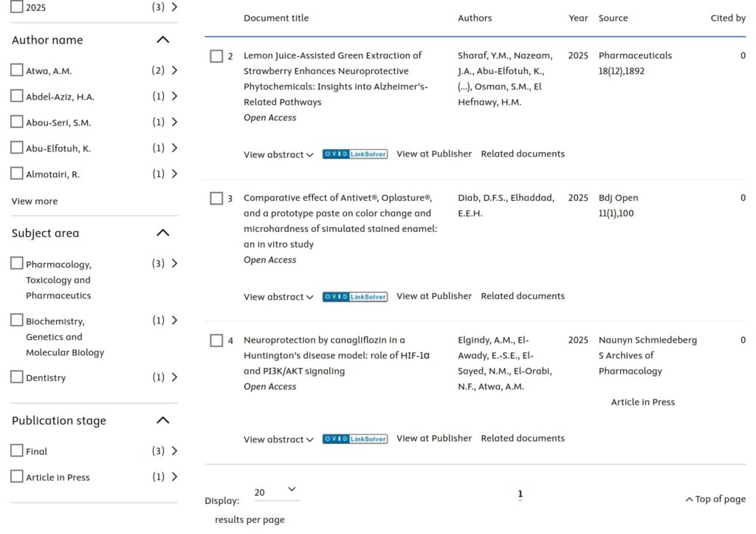Screen dimensions: 756x534
Task: Open the results per page dropdown
Action: (275, 492)
